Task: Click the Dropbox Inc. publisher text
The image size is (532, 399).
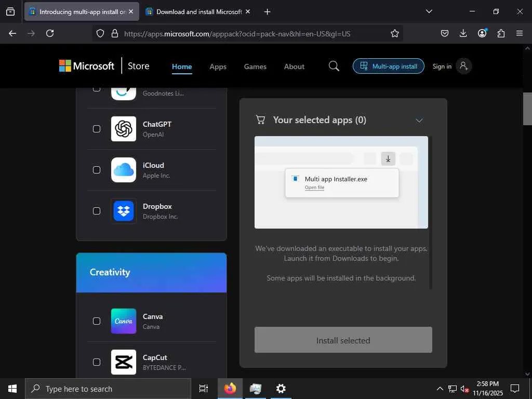Action: [160, 217]
